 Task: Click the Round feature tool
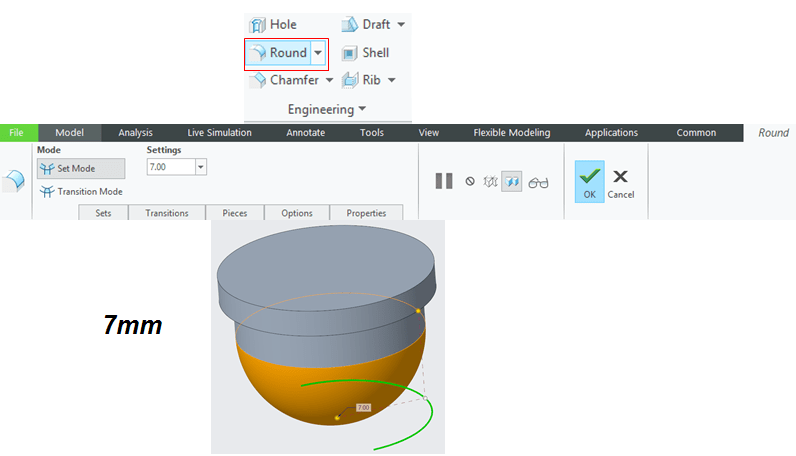(278, 53)
